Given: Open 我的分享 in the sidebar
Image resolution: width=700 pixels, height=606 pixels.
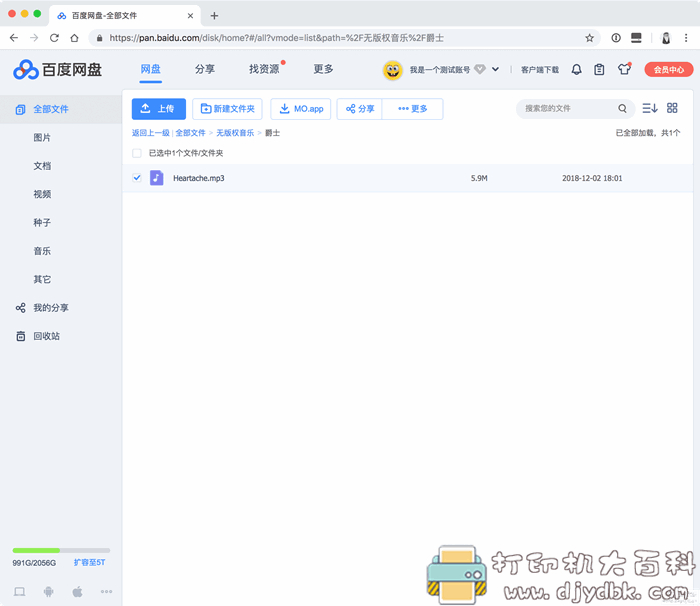Looking at the screenshot, I should pos(42,308).
